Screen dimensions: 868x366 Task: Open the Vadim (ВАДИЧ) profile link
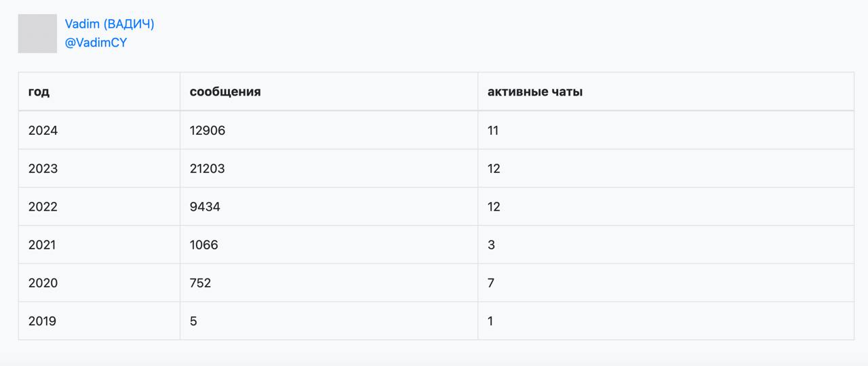pyautogui.click(x=109, y=24)
